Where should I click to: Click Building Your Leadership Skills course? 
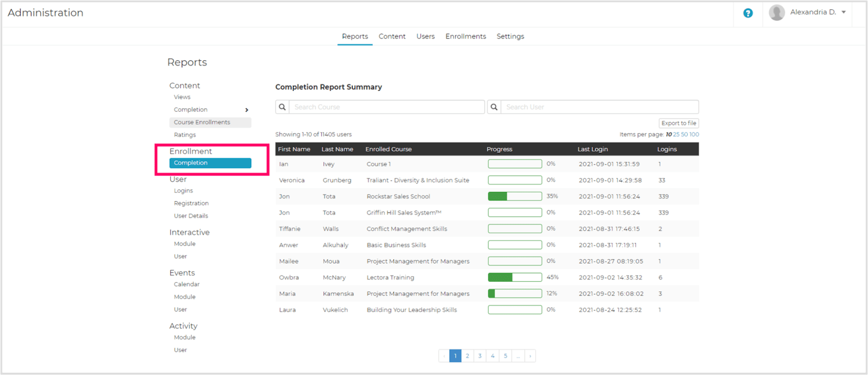[x=412, y=310]
